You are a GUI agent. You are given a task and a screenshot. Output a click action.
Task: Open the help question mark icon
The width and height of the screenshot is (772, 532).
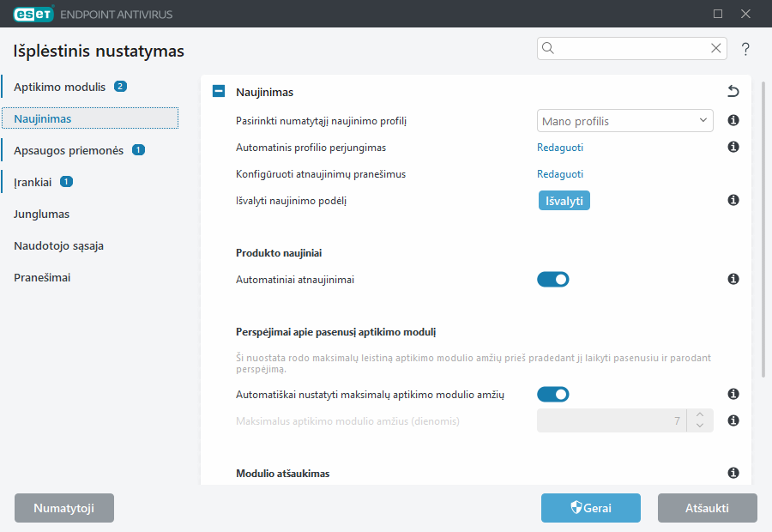(745, 49)
